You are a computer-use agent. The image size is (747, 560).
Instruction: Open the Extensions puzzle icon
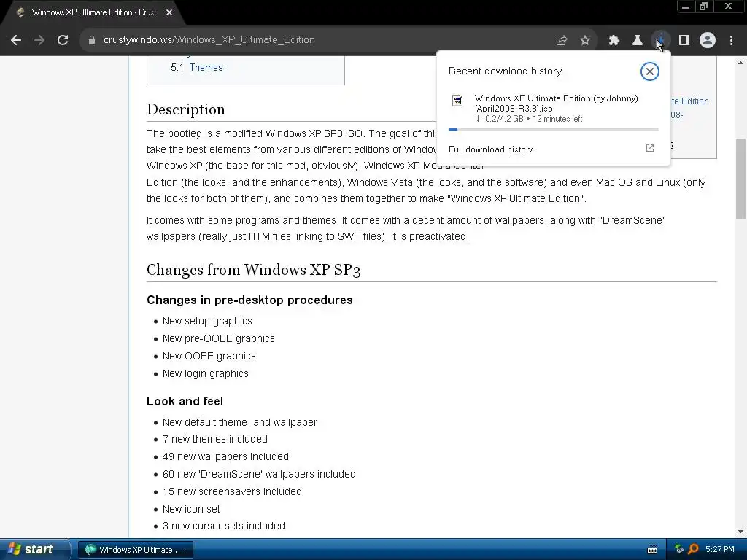pyautogui.click(x=614, y=40)
